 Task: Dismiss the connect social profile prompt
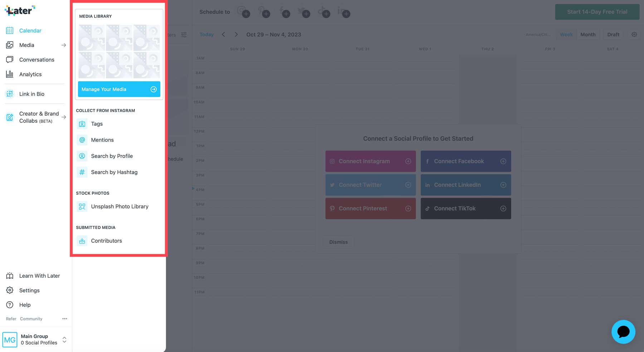tap(338, 242)
